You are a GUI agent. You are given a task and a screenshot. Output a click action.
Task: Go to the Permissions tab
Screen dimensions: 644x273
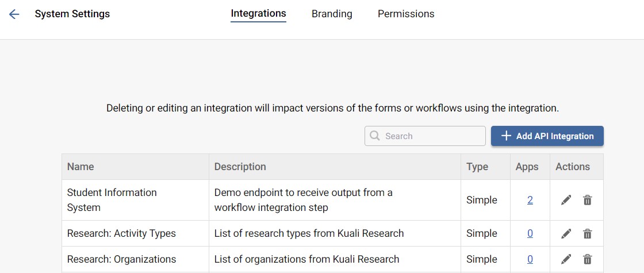406,14
